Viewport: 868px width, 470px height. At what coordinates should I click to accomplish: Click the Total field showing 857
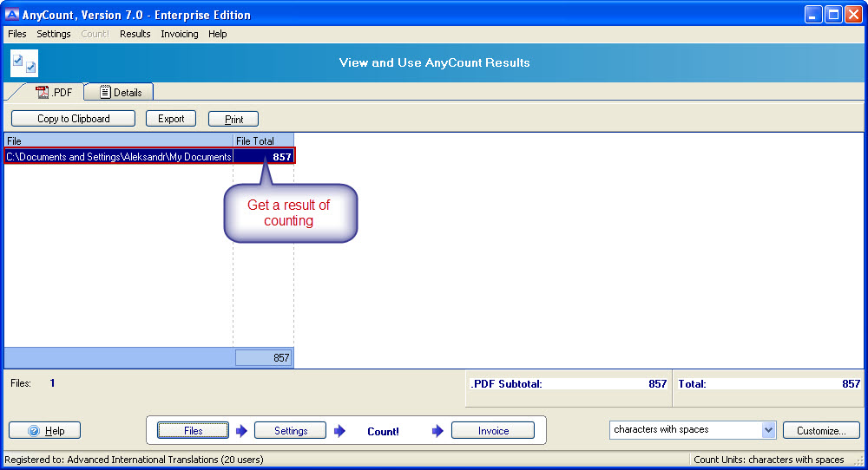click(769, 384)
